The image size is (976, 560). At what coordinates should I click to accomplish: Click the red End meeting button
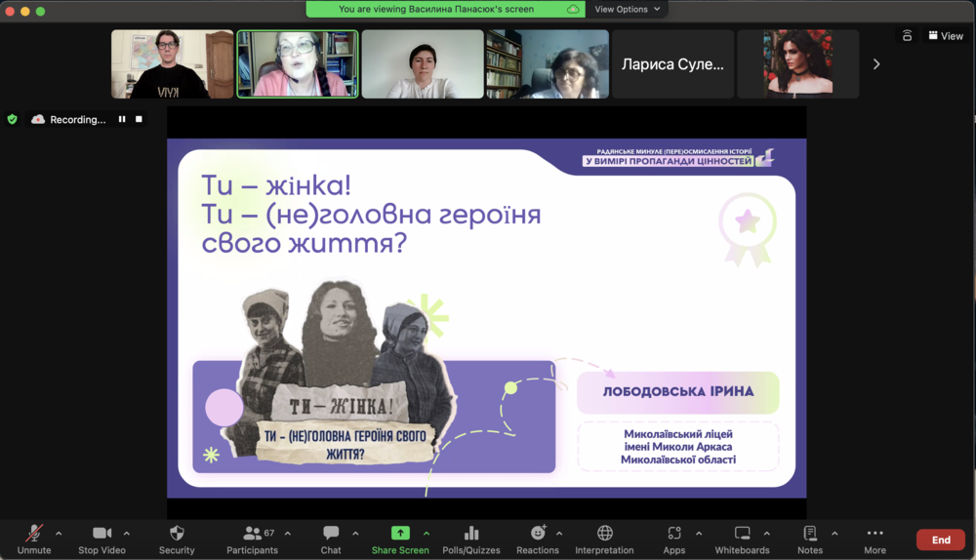[940, 540]
